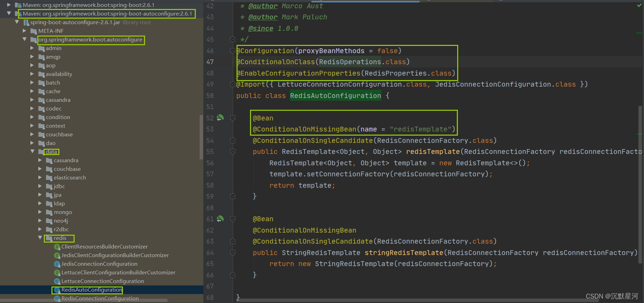Expand the neo4j package node
Viewport: 644px width, 303px height.
[40, 221]
